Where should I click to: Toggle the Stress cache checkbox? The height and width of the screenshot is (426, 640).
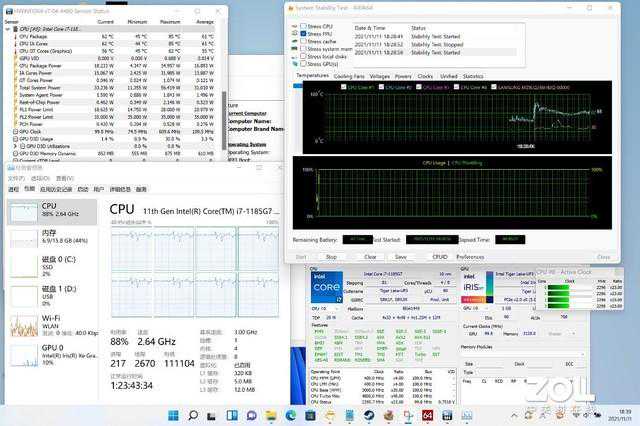[x=303, y=40]
